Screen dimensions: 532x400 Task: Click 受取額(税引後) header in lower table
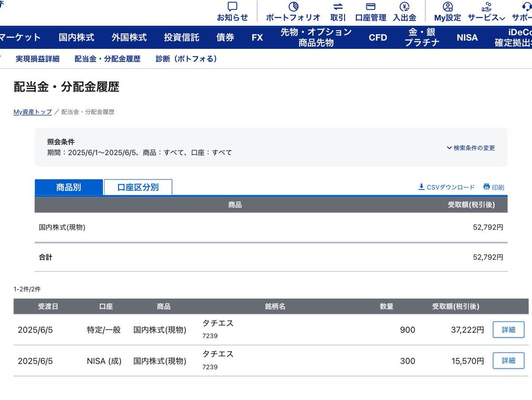pyautogui.click(x=456, y=306)
